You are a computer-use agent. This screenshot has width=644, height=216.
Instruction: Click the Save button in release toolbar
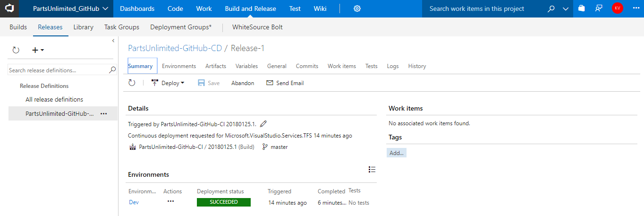coord(209,83)
